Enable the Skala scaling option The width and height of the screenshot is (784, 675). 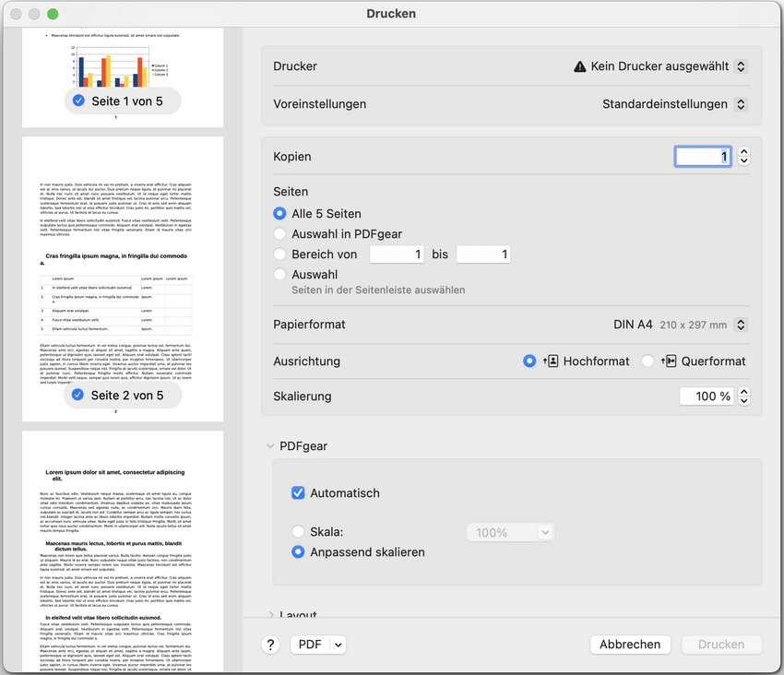298,531
